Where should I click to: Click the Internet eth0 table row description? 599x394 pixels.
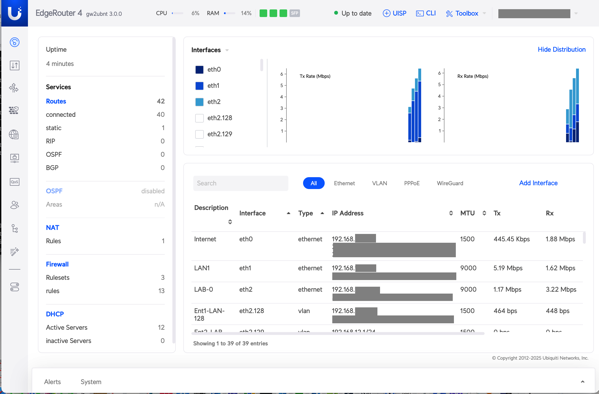205,239
